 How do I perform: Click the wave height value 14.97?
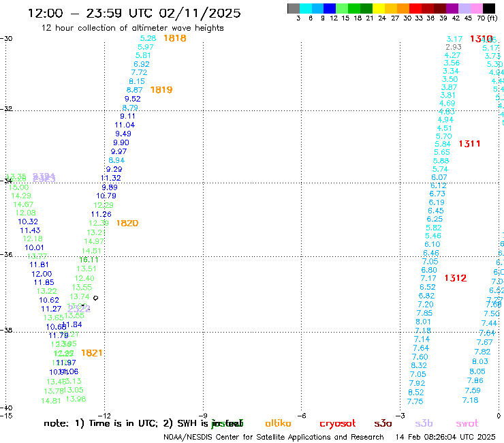[94, 241]
